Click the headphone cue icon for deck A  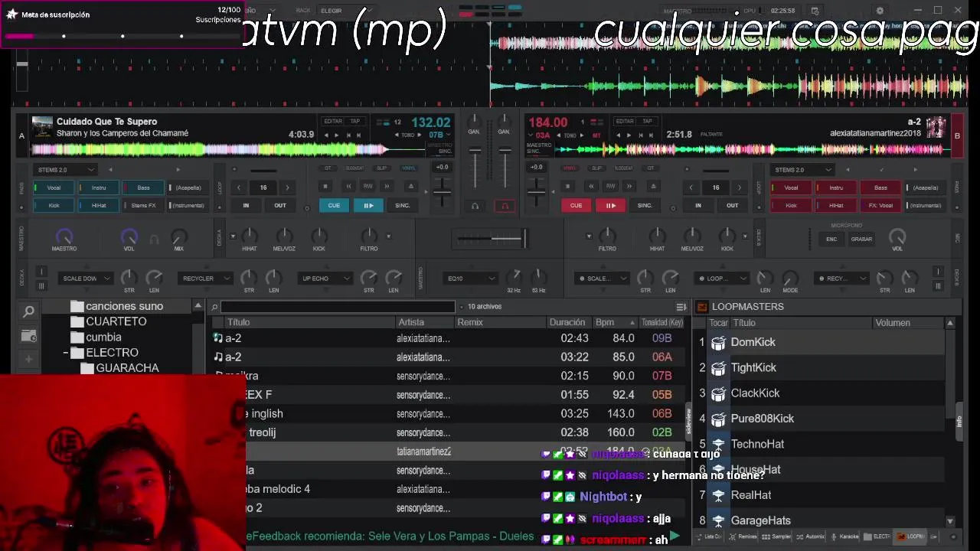pos(475,206)
